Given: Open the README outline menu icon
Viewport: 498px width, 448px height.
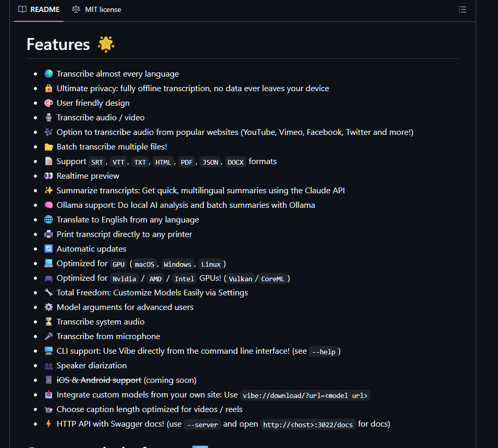Looking at the screenshot, I should 462,9.
